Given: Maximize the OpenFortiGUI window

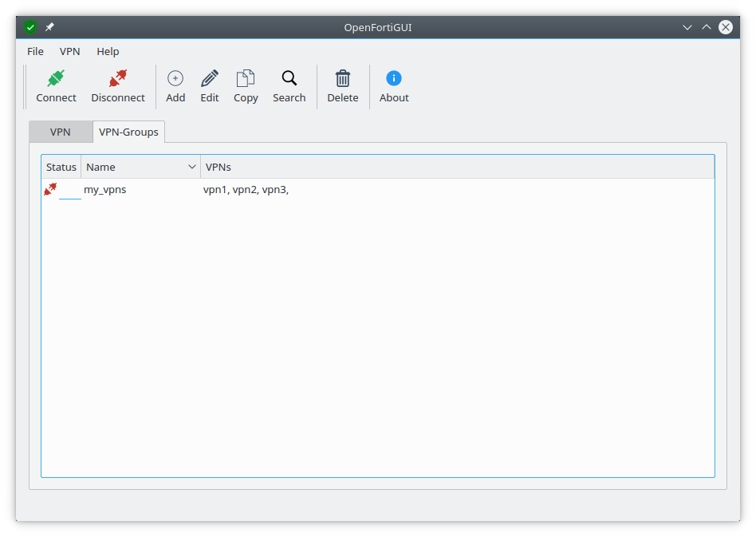Looking at the screenshot, I should [x=707, y=27].
